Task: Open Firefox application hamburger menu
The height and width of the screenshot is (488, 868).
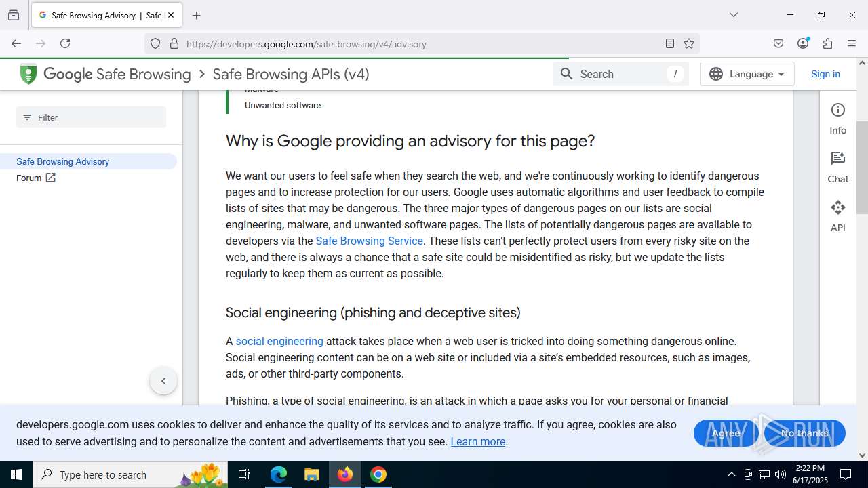Action: tap(852, 43)
